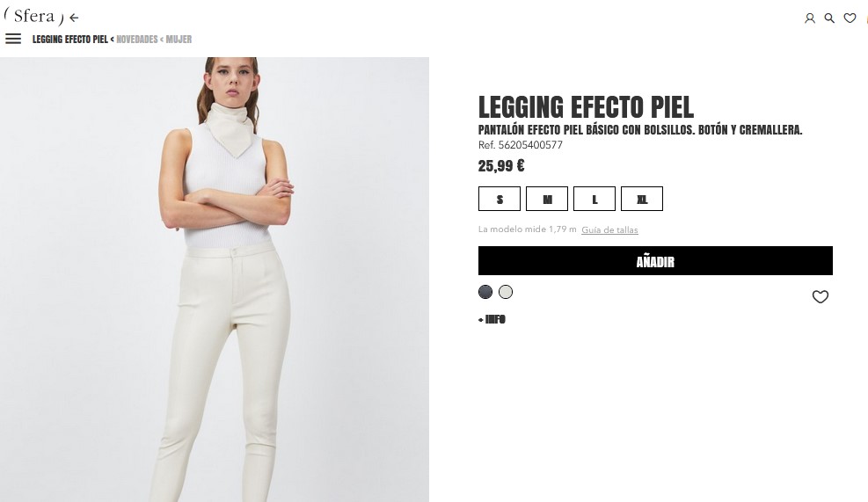Add product to favorites with heart icon
868x502 pixels.
point(820,296)
